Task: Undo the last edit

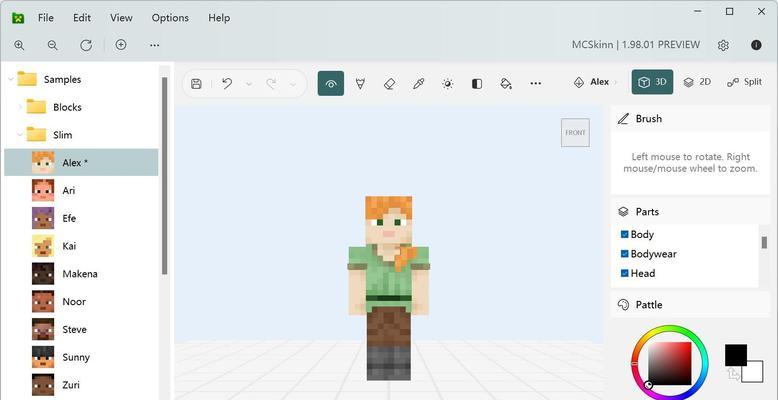Action: coord(227,83)
